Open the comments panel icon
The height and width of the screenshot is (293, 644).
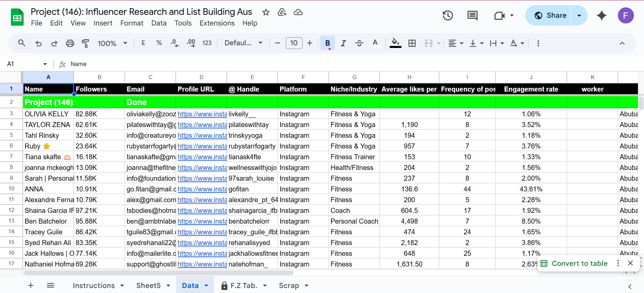click(x=472, y=15)
